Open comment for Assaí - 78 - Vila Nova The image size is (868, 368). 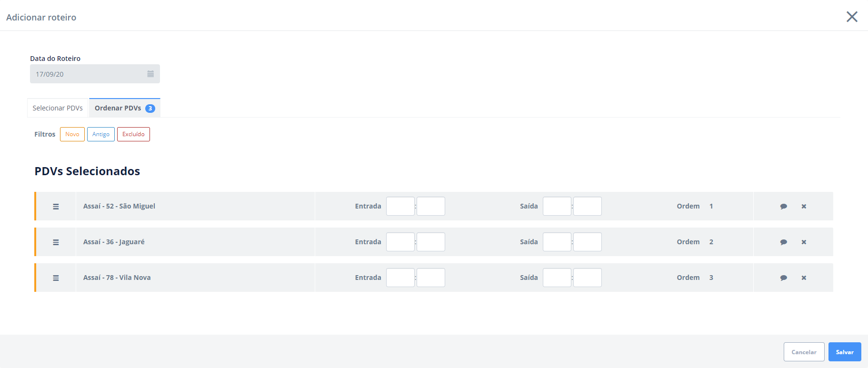783,278
